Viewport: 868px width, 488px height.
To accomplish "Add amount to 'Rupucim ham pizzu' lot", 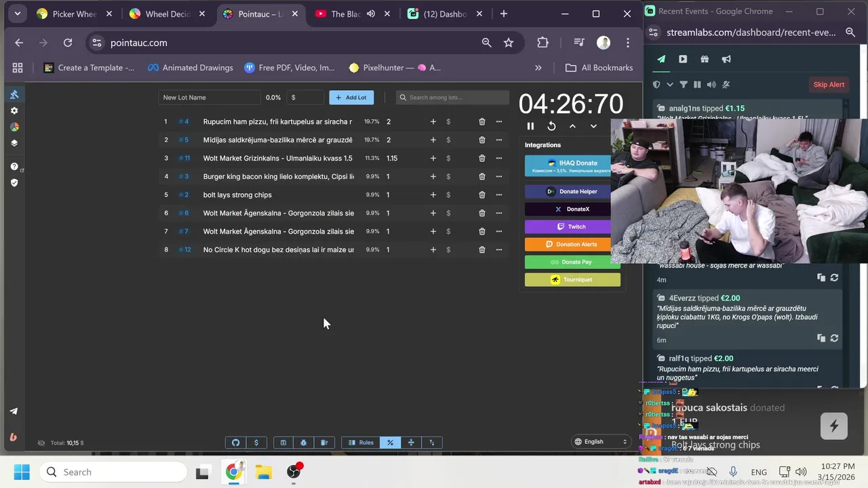I will [x=433, y=121].
